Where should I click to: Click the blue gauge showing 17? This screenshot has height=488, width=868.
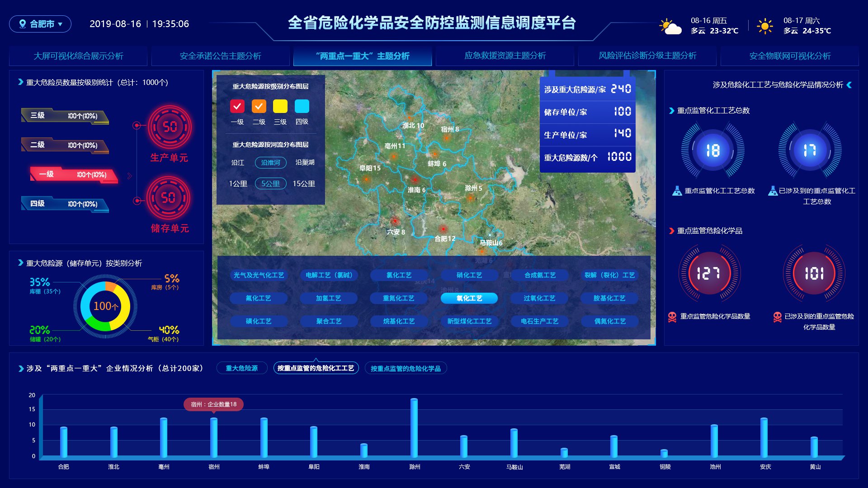tap(810, 150)
